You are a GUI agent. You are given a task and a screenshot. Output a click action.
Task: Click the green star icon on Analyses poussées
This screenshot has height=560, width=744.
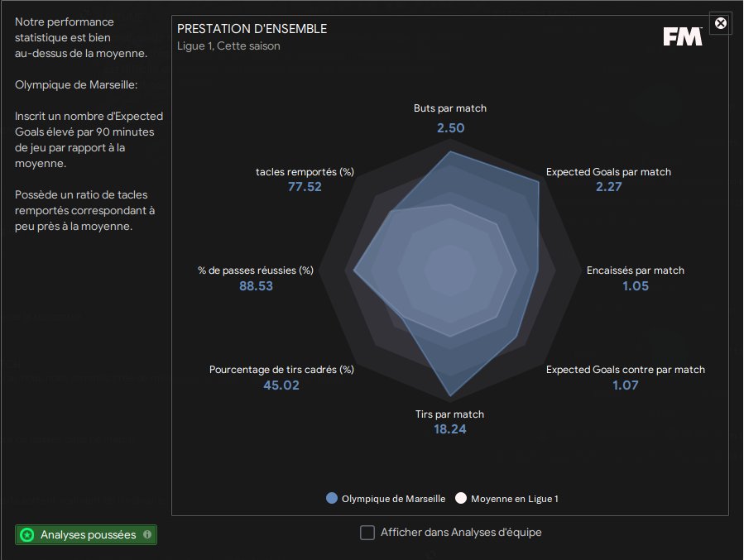[x=27, y=535]
